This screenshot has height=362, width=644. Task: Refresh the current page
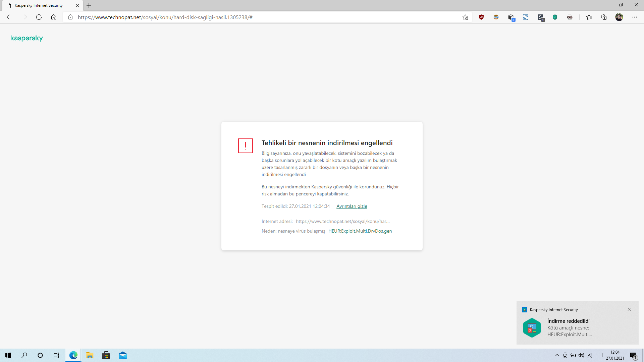tap(39, 17)
